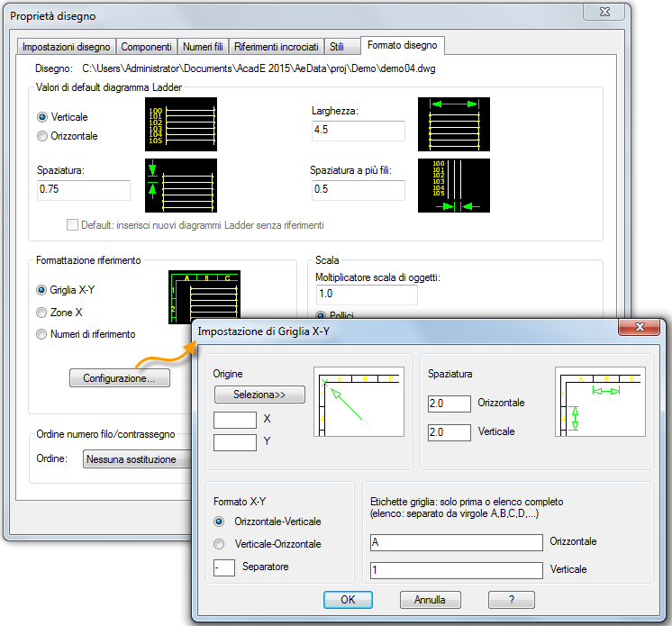The image size is (672, 626).
Task: Edit the Verticale grid label field 1
Action: click(457, 570)
